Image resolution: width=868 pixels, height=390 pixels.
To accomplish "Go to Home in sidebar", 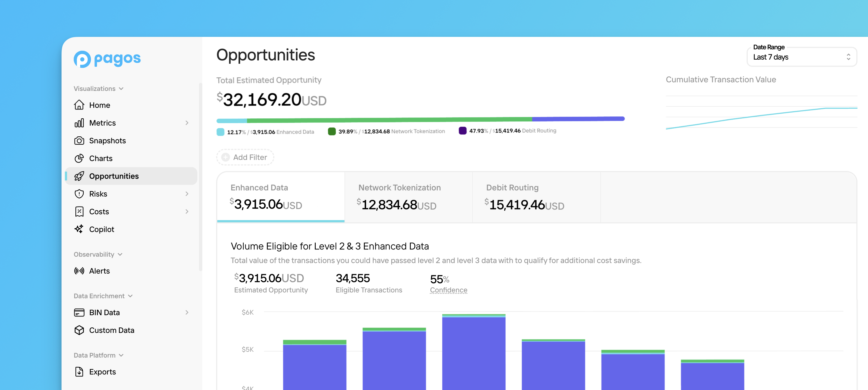I will tap(131, 105).
